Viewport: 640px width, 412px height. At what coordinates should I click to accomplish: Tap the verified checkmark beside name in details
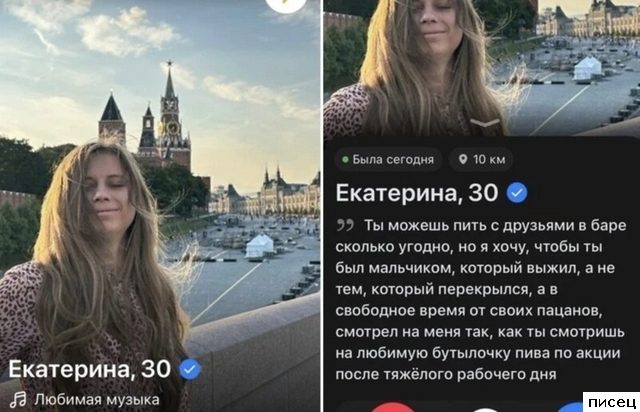click(x=517, y=193)
